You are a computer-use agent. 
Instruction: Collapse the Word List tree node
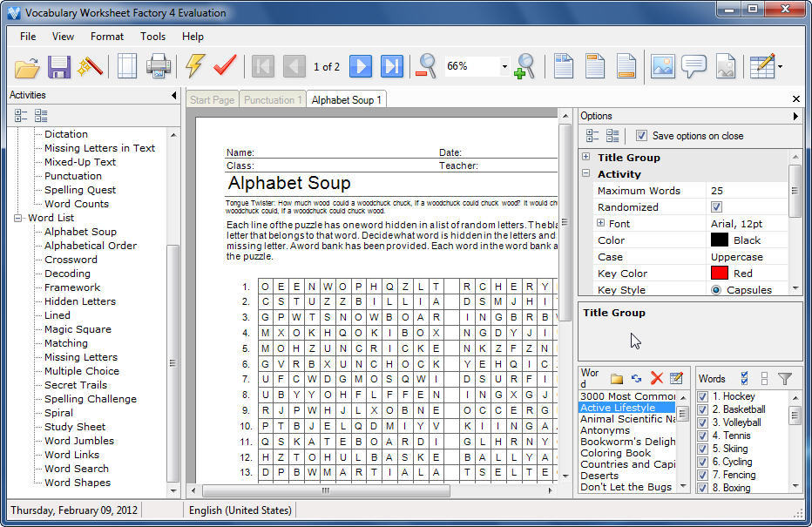click(17, 218)
